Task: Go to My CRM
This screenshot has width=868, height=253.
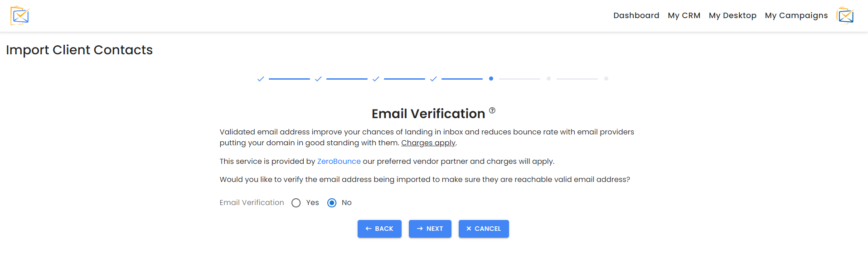Action: (x=684, y=15)
